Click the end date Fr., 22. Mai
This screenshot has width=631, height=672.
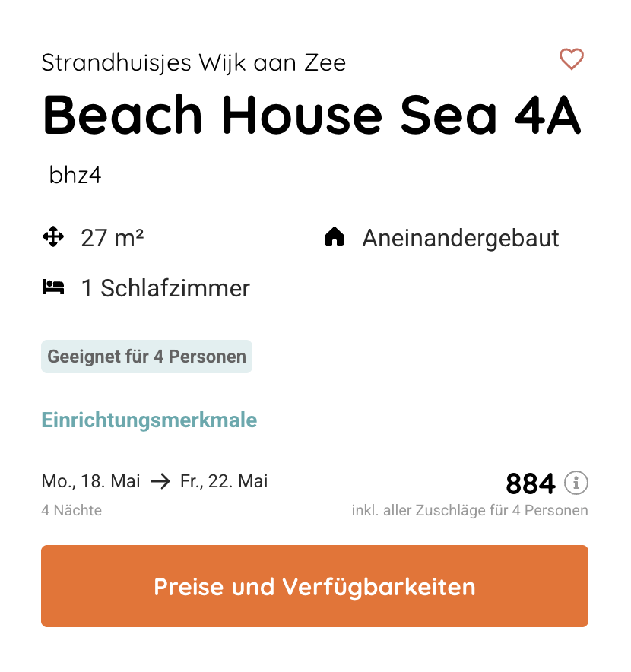pyautogui.click(x=224, y=480)
